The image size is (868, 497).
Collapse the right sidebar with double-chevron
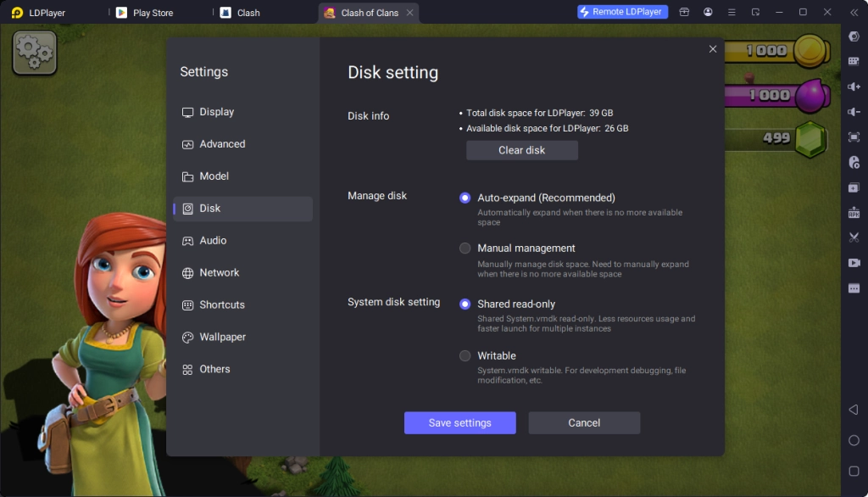coord(854,13)
